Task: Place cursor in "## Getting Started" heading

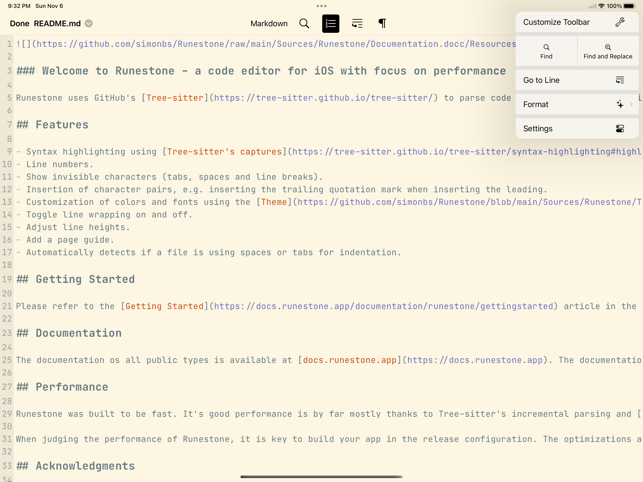Action: (x=75, y=279)
